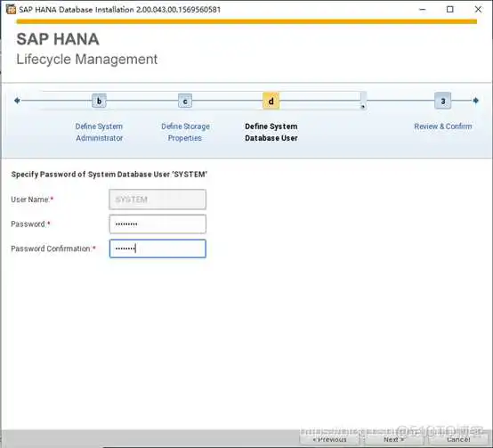Click the Password Confirmation label

point(53,248)
